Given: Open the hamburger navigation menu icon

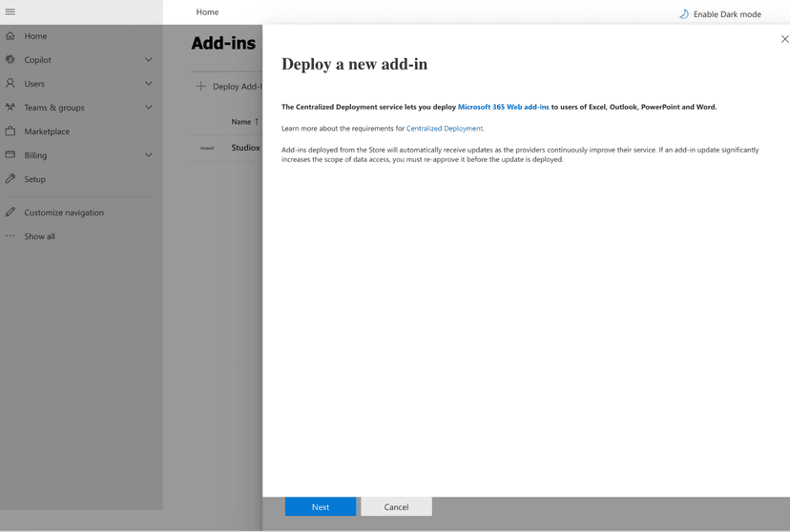Looking at the screenshot, I should click(x=10, y=11).
